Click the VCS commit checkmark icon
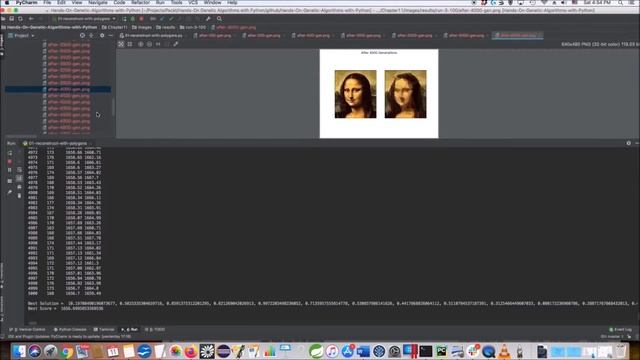The width and height of the screenshot is (640, 360). point(171,19)
